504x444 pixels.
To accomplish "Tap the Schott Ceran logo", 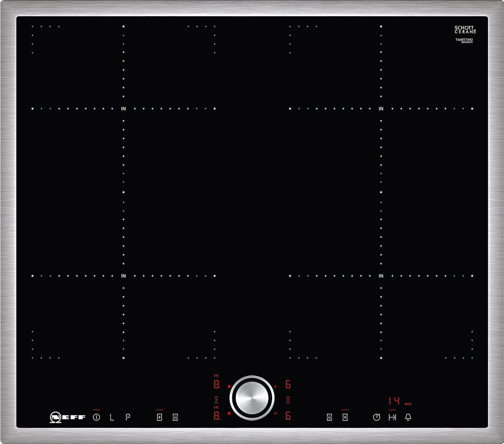I will pyautogui.click(x=465, y=30).
